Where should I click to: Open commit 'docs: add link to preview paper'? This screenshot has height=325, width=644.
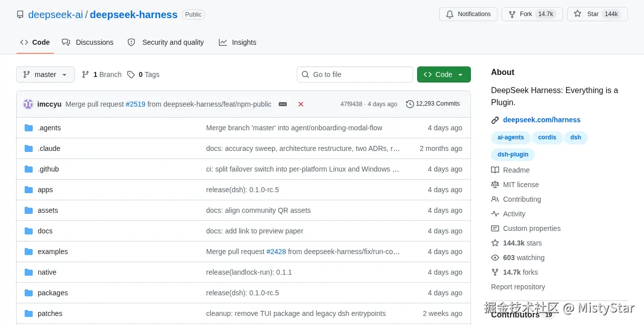(x=255, y=231)
